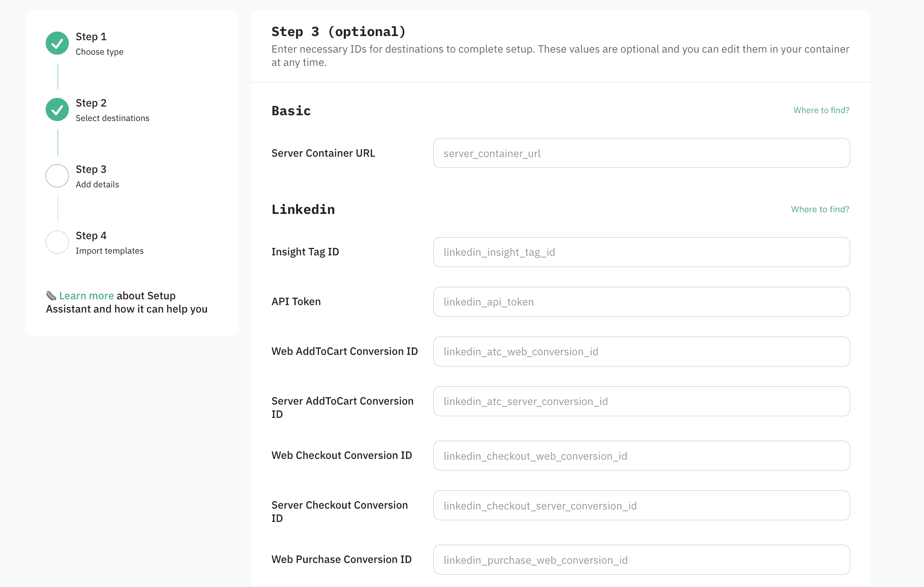Screen dimensions: 924x587
Task: Select Step 4 Import templates in the sidebar
Action: tap(109, 242)
